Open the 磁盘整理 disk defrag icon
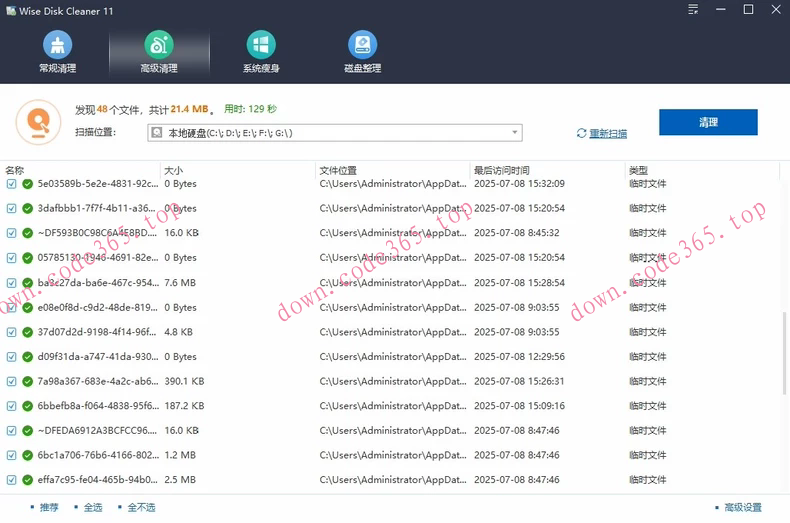Viewport: 790px width, 523px height. click(x=362, y=45)
